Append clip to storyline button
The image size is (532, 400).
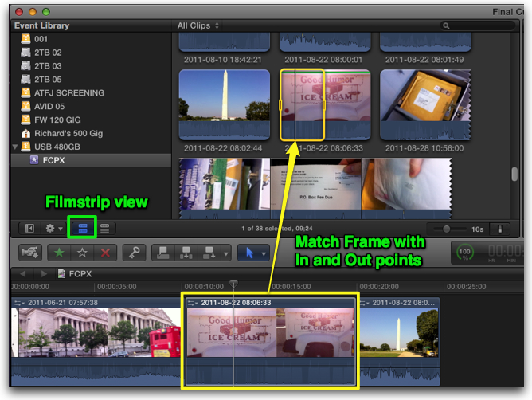[209, 253]
